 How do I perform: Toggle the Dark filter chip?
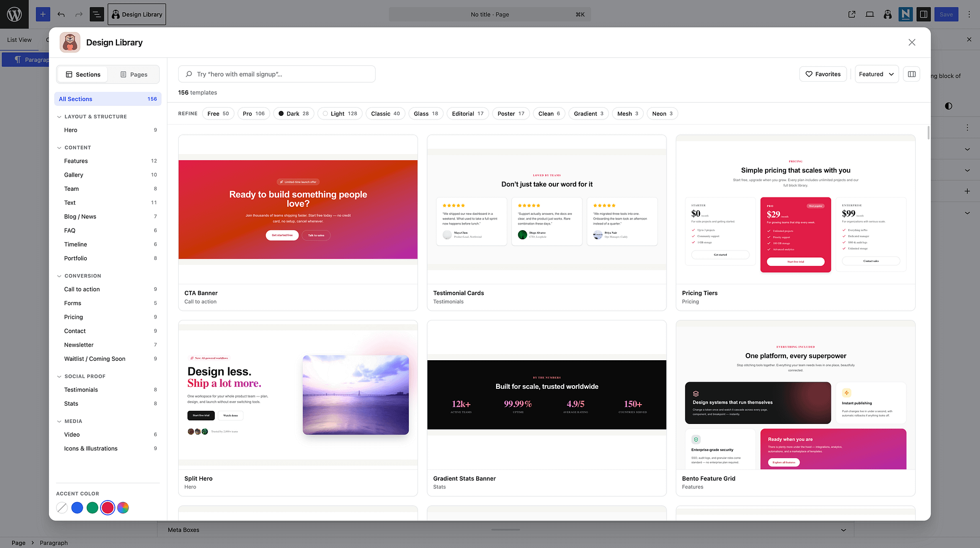(x=293, y=113)
